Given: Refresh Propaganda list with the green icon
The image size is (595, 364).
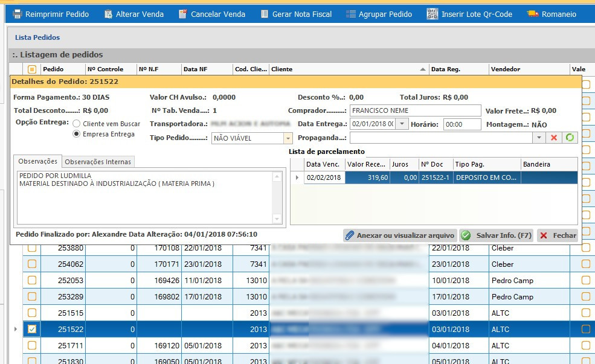Looking at the screenshot, I should pos(569,138).
